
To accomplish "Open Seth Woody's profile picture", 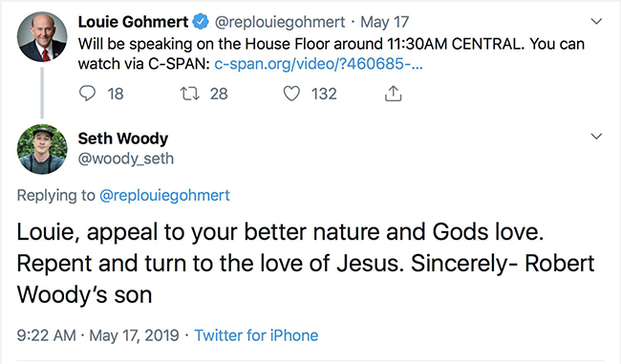I will point(42,149).
